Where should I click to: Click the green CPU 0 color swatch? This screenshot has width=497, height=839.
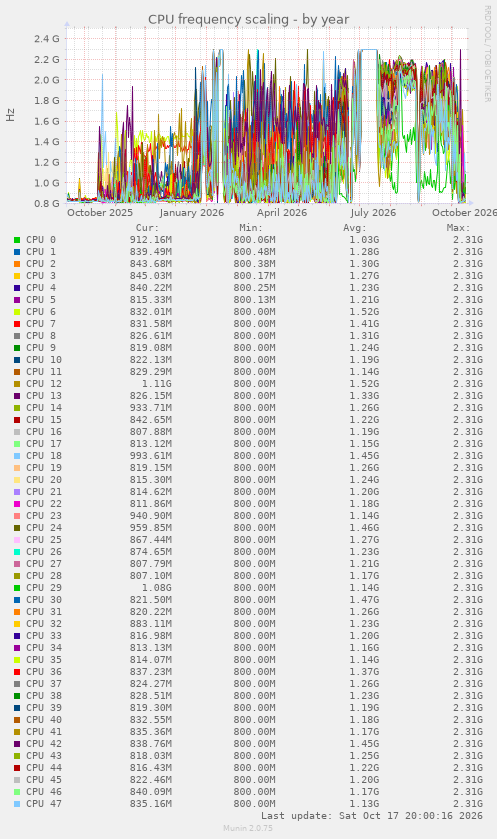(17, 240)
